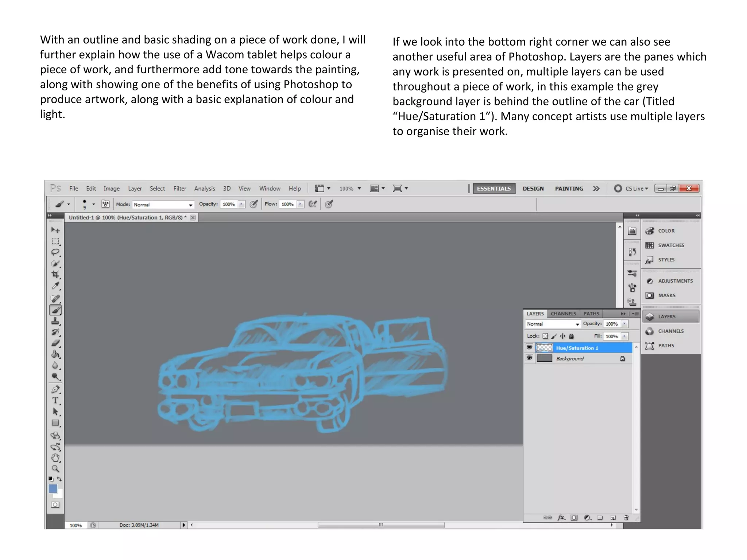Select the Lasso tool
This screenshot has height=560, width=747.
click(x=55, y=252)
